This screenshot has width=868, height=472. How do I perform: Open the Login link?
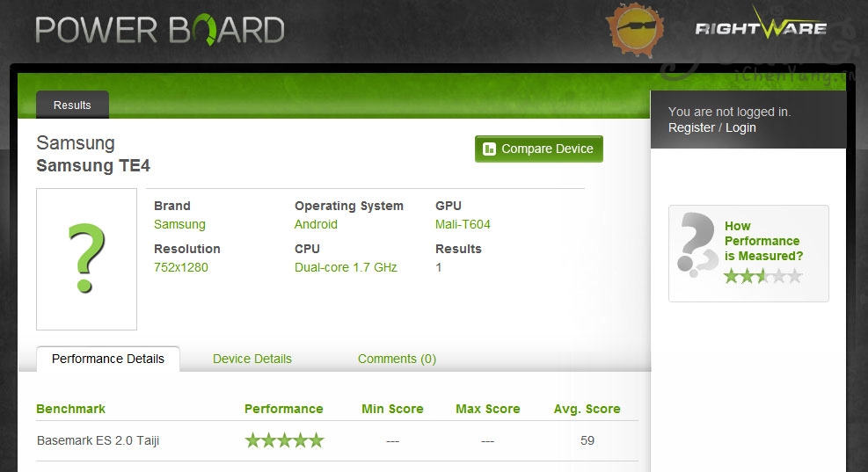point(740,127)
